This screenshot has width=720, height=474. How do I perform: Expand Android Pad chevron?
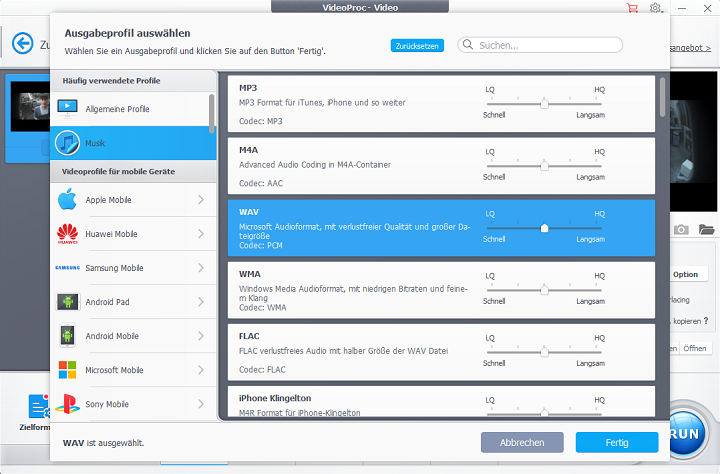pyautogui.click(x=201, y=302)
